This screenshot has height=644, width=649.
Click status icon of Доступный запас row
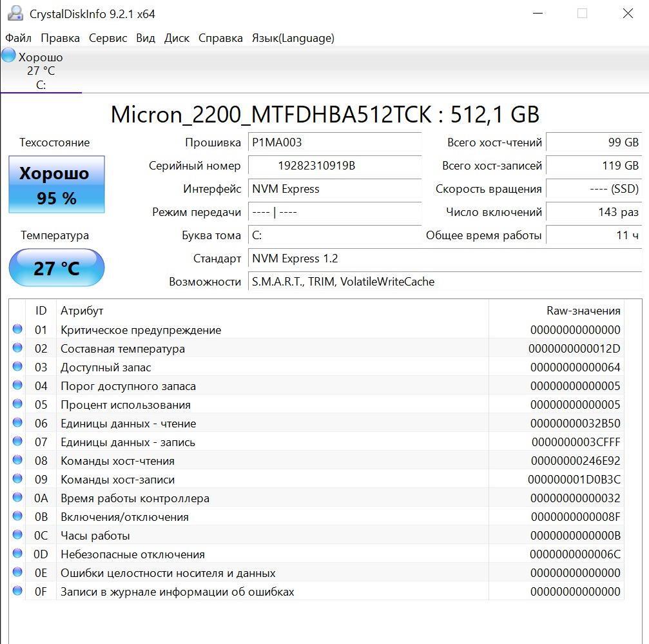tap(17, 367)
